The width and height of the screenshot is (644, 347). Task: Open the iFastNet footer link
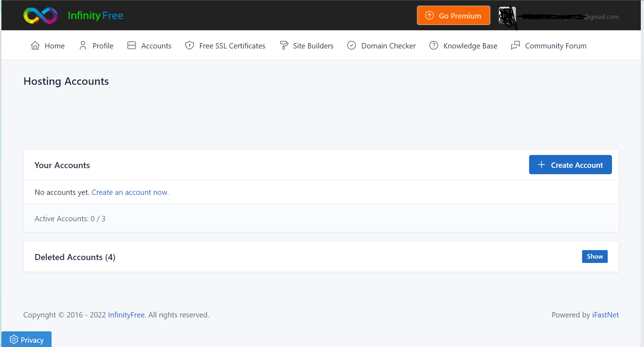coord(606,315)
